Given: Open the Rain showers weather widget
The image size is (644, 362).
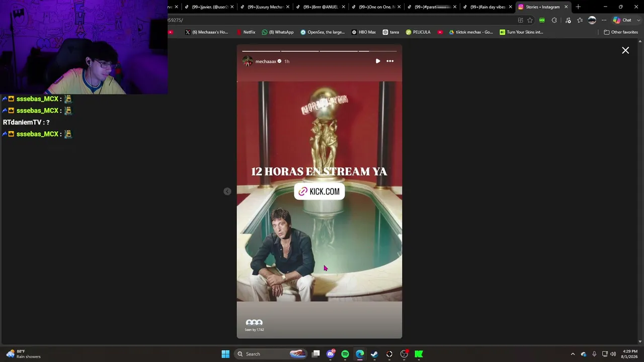Looking at the screenshot, I should pyautogui.click(x=23, y=354).
